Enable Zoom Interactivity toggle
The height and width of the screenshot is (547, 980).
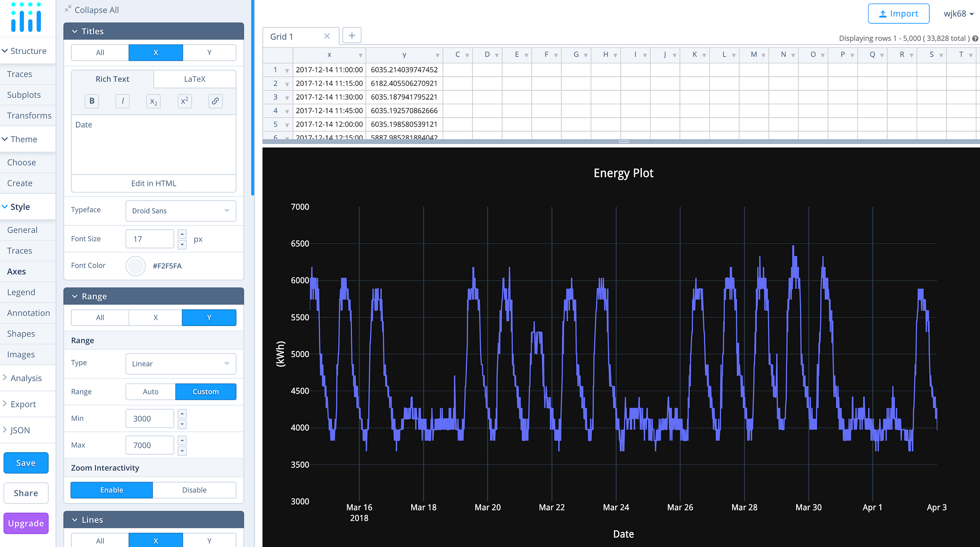111,490
